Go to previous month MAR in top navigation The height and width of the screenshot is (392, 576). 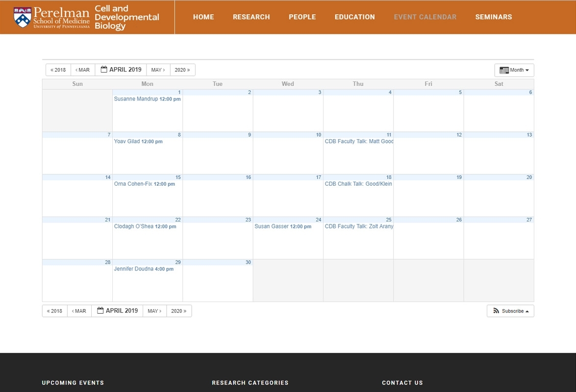click(83, 70)
